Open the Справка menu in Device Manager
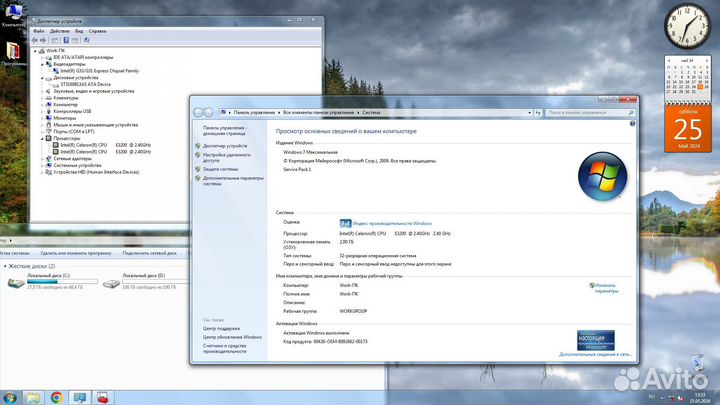 click(x=97, y=31)
